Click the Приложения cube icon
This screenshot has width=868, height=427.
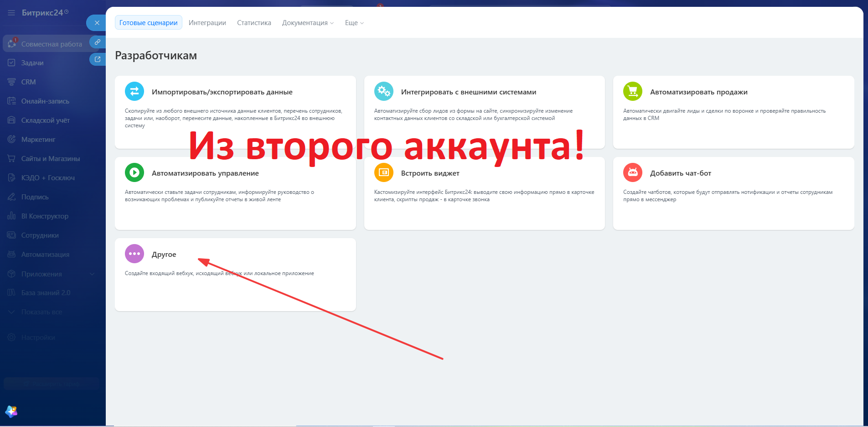(12, 274)
